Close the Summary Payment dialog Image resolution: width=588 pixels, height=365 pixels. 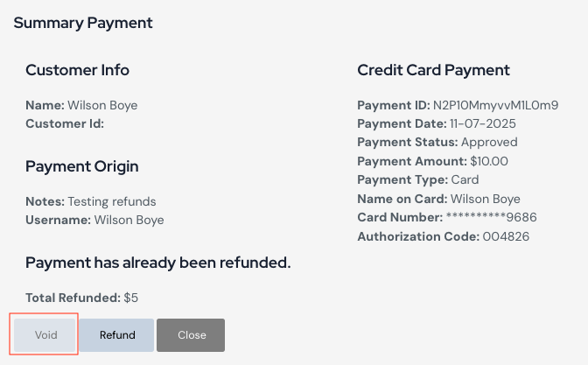191,335
